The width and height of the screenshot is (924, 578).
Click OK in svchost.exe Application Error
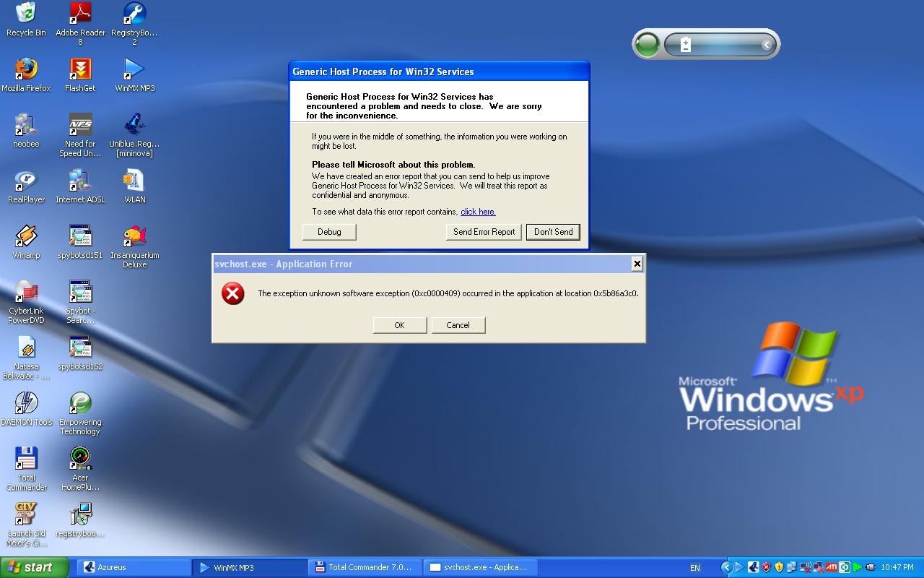click(399, 325)
